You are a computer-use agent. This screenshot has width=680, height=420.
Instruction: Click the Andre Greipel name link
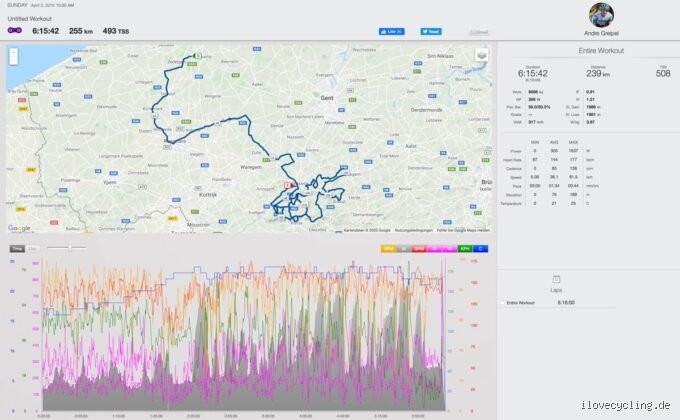pos(601,33)
